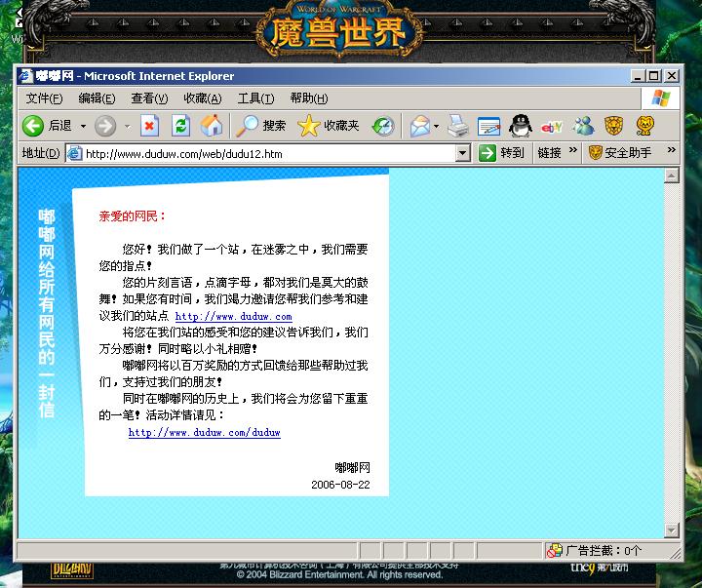Go to the Home page icon
702x588 pixels.
(x=211, y=126)
